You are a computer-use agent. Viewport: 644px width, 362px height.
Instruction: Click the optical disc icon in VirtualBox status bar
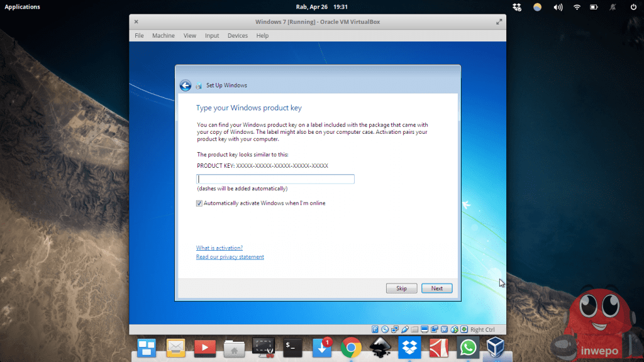pyautogui.click(x=384, y=329)
